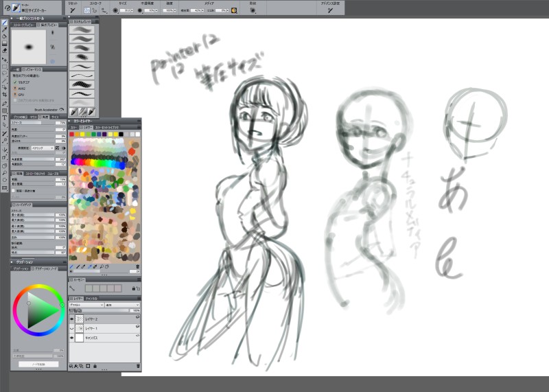
Task: Select the Rotate Page tool in the toolbox
Action: 5,180
